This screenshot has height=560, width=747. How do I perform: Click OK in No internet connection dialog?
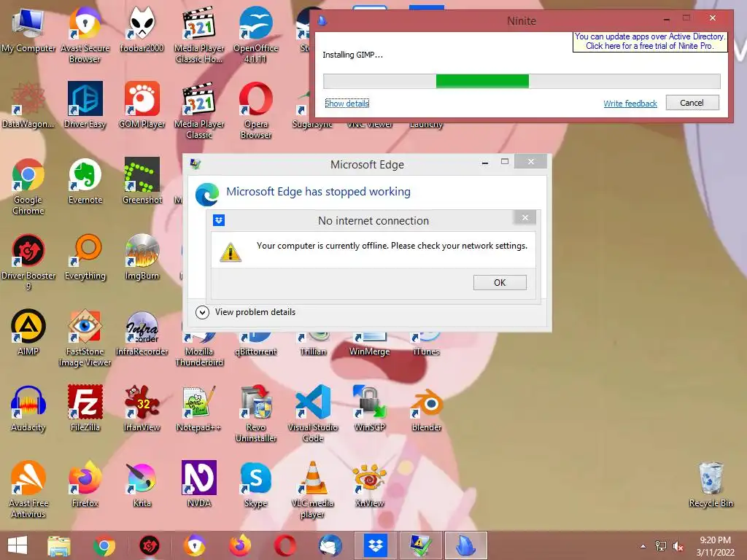pyautogui.click(x=500, y=282)
